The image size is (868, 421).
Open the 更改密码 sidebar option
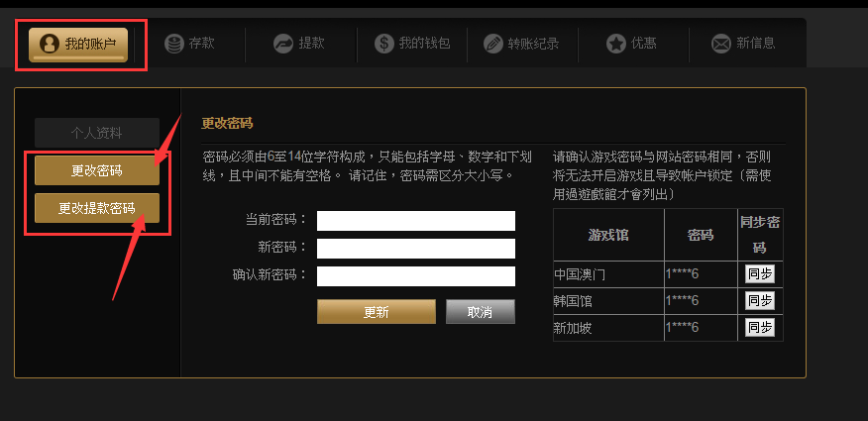click(97, 170)
